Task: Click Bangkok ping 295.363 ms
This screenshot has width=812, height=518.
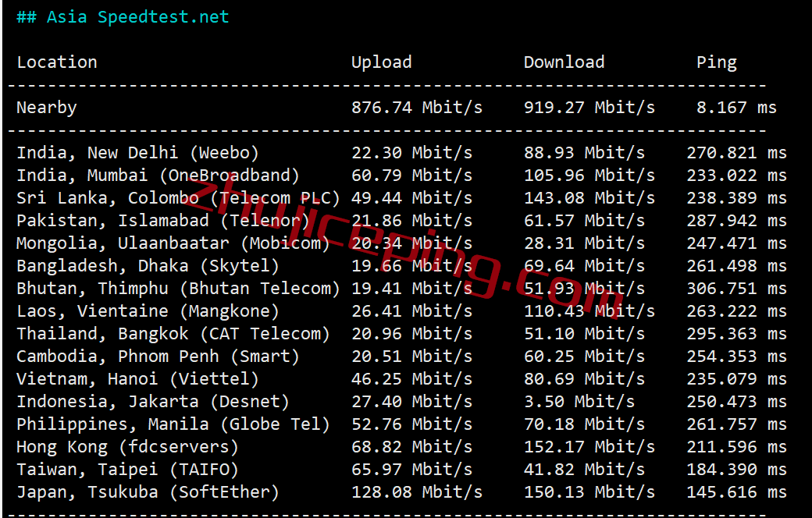Action: (736, 334)
